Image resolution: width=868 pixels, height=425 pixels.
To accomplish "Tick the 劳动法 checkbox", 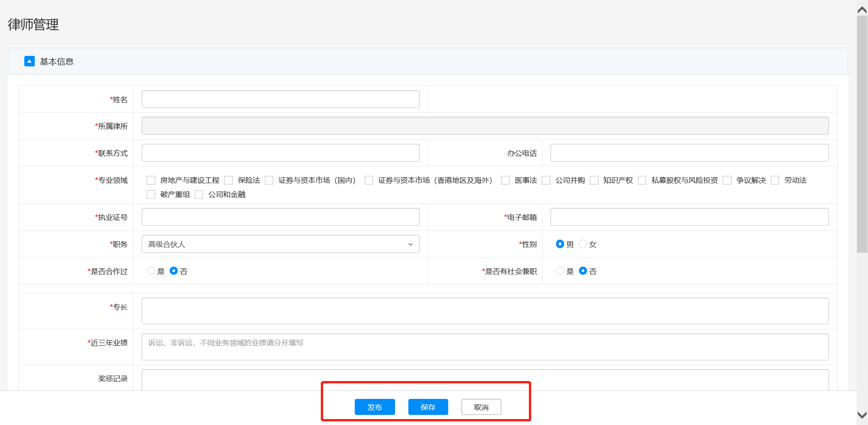I will coord(775,180).
